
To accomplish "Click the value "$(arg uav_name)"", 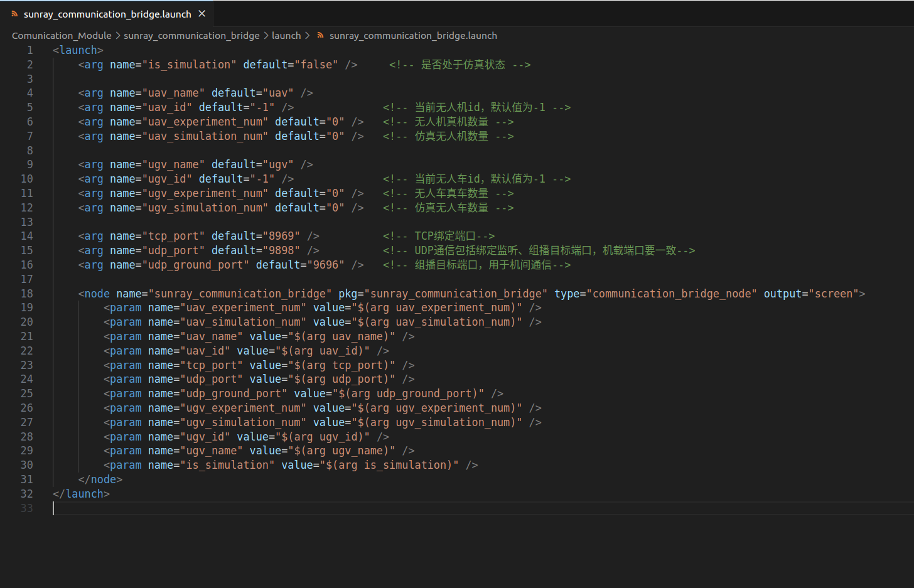I will point(342,336).
